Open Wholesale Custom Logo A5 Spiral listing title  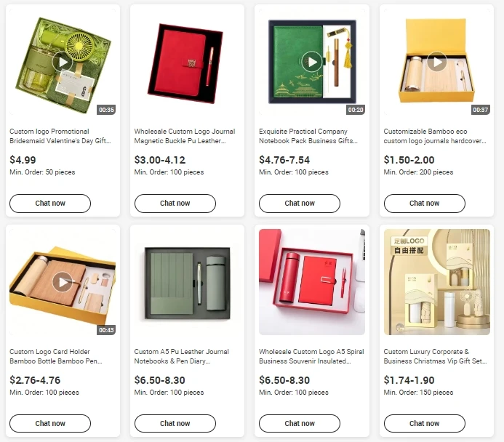[311, 356]
